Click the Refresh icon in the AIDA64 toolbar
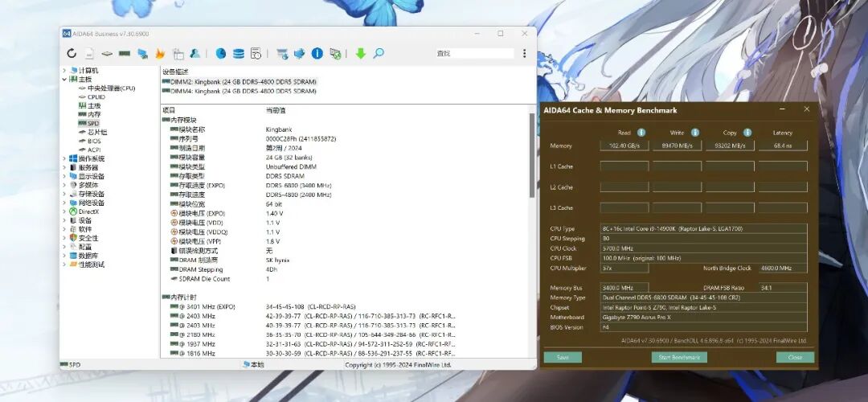The width and height of the screenshot is (868, 402). (72, 54)
